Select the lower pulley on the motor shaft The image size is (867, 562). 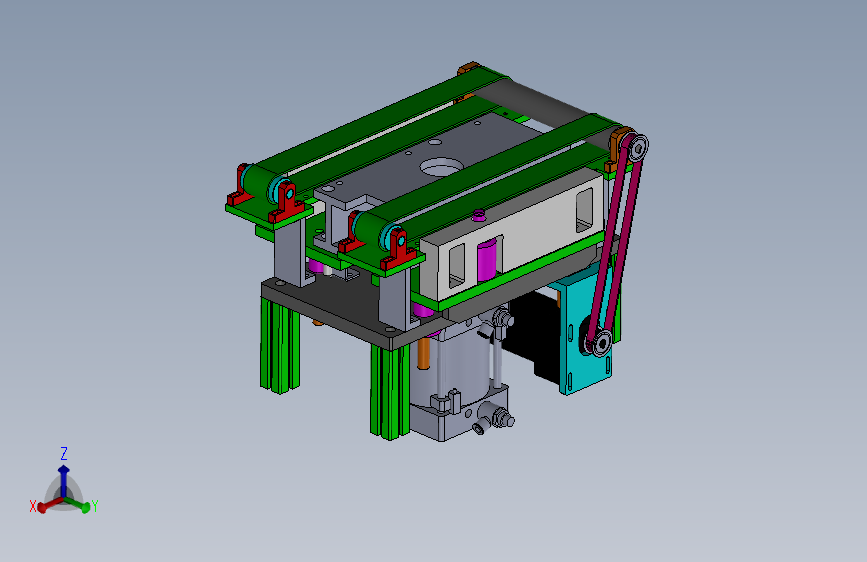[x=600, y=343]
